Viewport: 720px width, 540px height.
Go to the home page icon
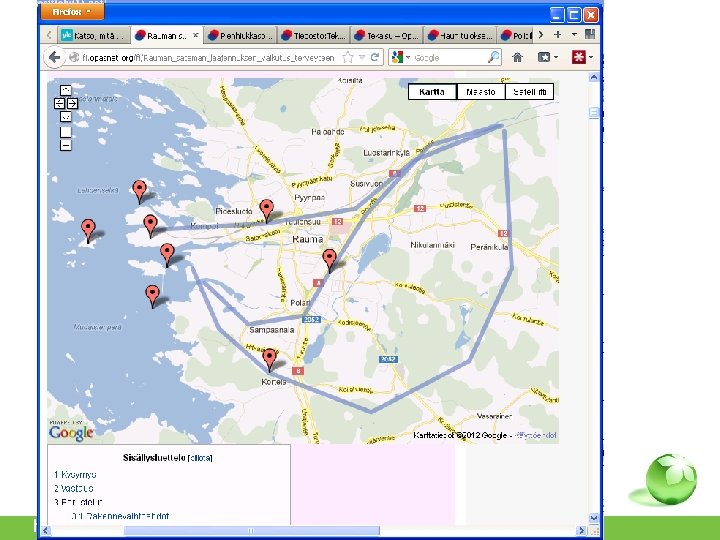tap(518, 57)
